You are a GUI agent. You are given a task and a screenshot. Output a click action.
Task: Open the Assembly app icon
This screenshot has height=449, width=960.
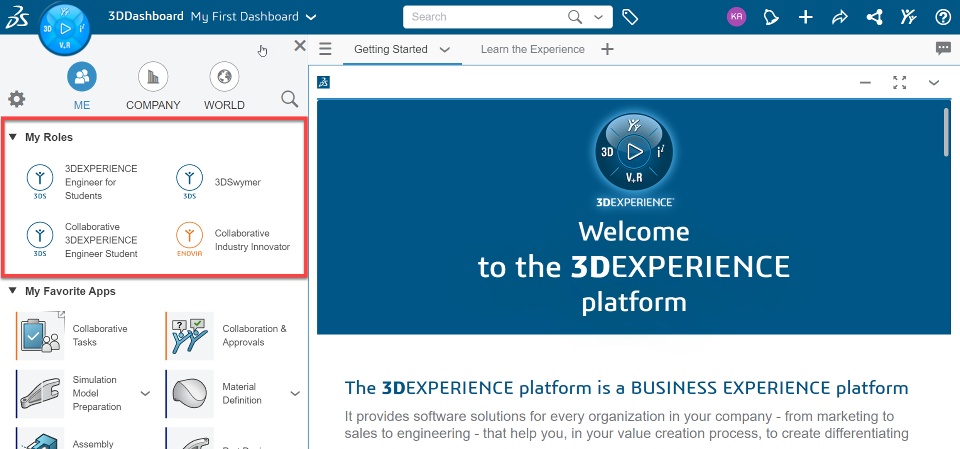[40, 439]
